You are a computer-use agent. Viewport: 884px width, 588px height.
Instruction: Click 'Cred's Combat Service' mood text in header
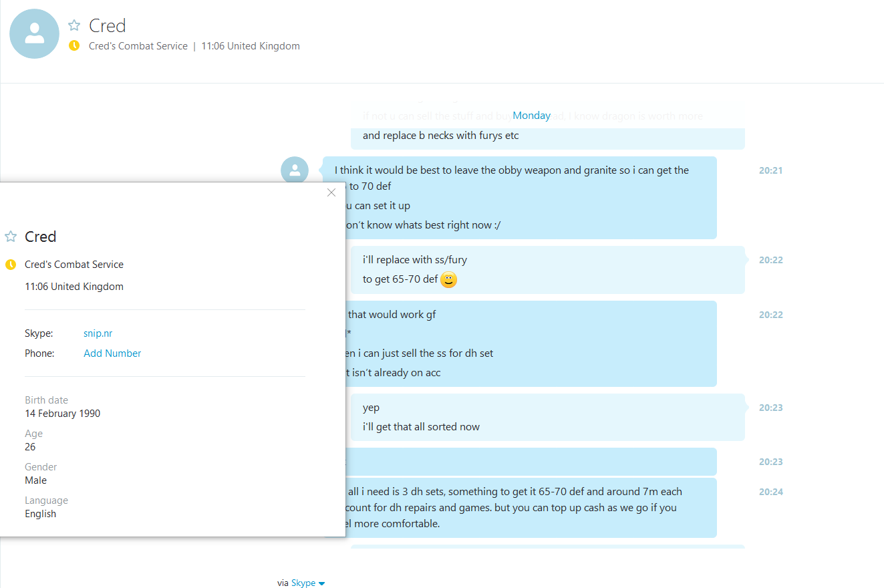pyautogui.click(x=138, y=46)
